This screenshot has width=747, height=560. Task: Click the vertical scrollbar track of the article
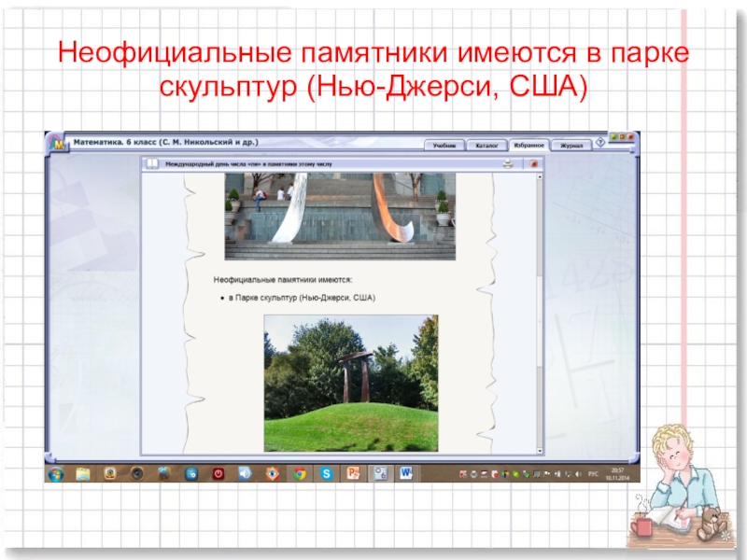pos(540,315)
